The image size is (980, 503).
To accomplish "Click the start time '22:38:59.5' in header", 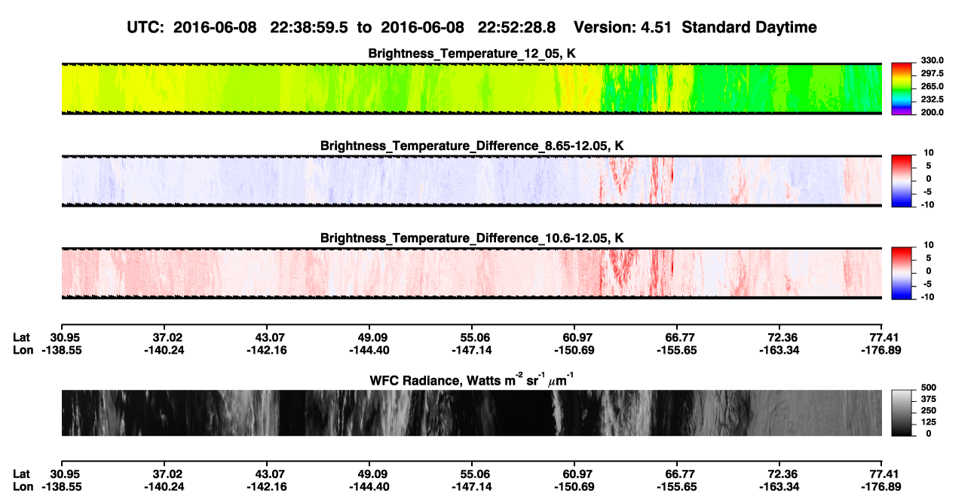I will 311,28.
